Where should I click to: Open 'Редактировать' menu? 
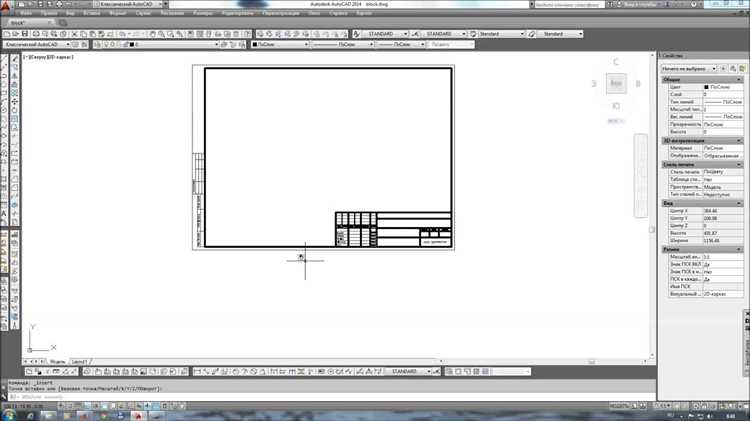click(238, 13)
